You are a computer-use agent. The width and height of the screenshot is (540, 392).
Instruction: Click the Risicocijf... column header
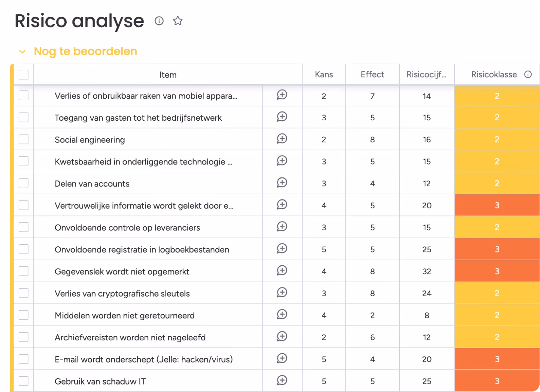coord(426,74)
